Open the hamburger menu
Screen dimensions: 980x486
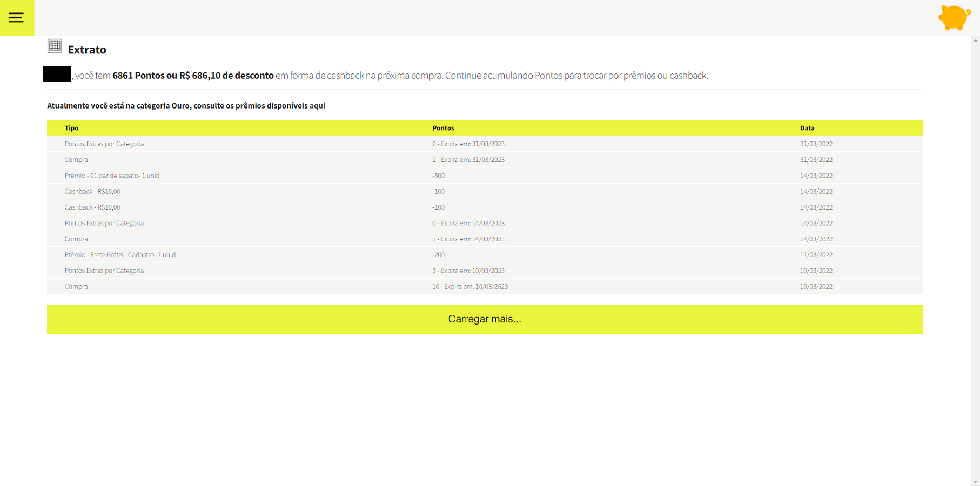tap(17, 18)
